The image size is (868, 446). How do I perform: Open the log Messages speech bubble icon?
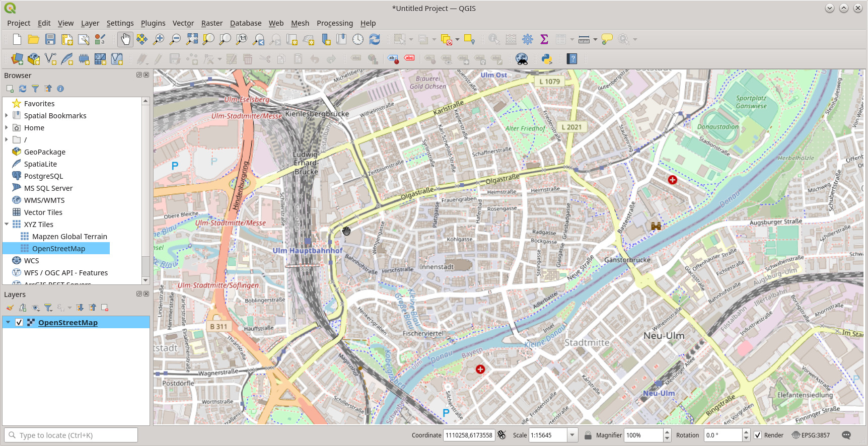click(x=846, y=435)
